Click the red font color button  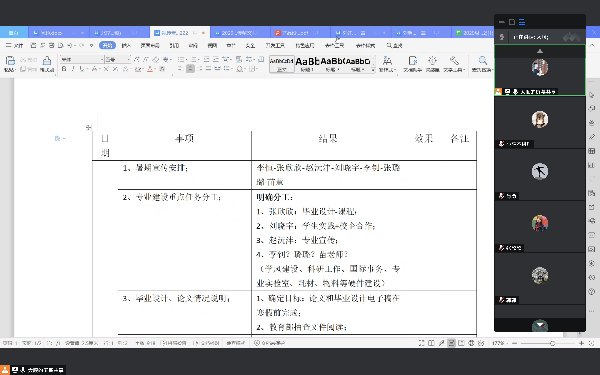[x=150, y=69]
